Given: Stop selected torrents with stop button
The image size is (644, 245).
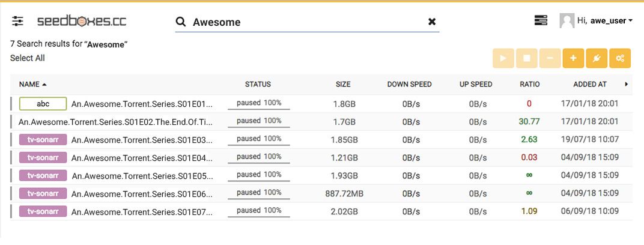Looking at the screenshot, I should (526, 58).
